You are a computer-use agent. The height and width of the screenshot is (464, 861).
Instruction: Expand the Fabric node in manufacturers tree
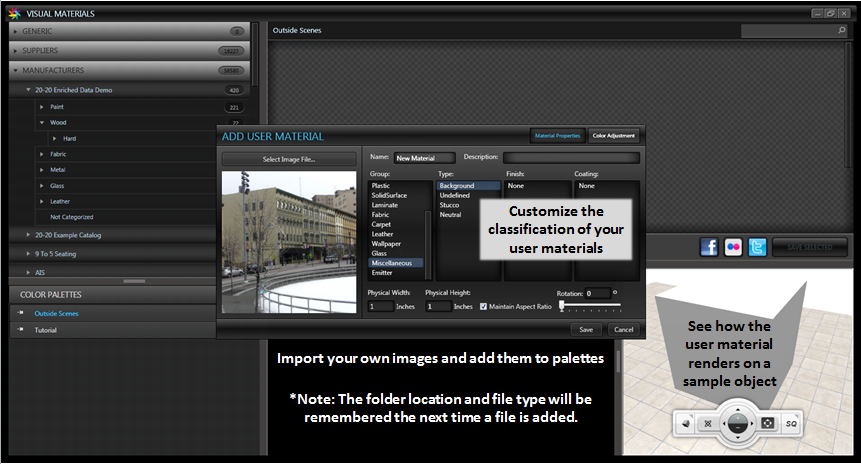point(42,154)
